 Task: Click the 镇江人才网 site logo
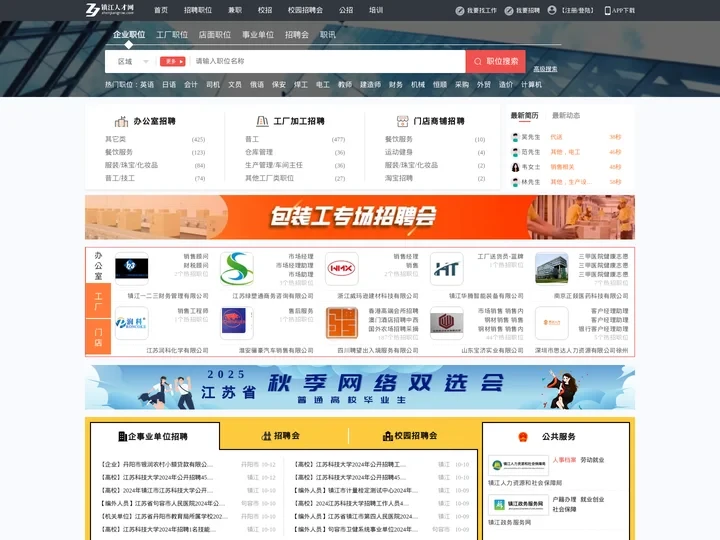[110, 10]
